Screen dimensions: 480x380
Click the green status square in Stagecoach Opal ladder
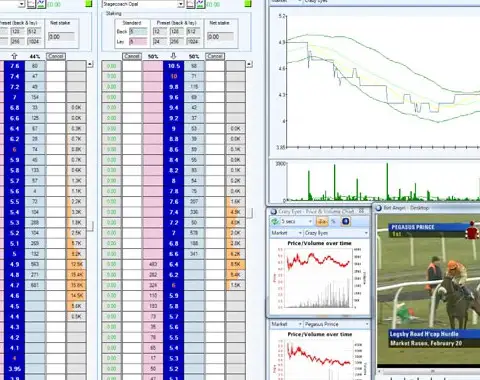[x=248, y=4]
